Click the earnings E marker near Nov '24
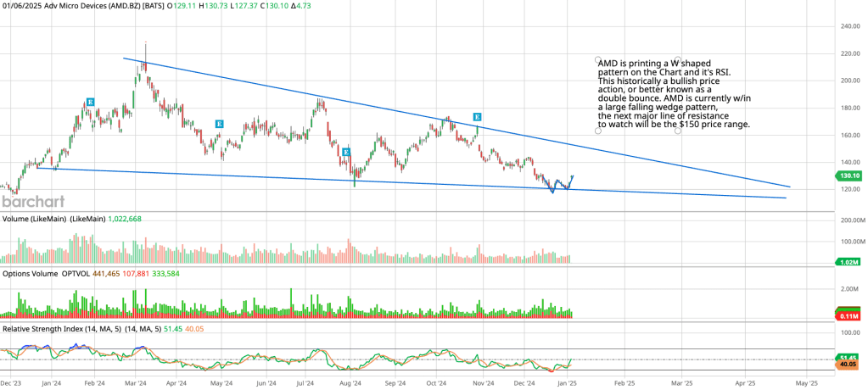 coord(477,117)
